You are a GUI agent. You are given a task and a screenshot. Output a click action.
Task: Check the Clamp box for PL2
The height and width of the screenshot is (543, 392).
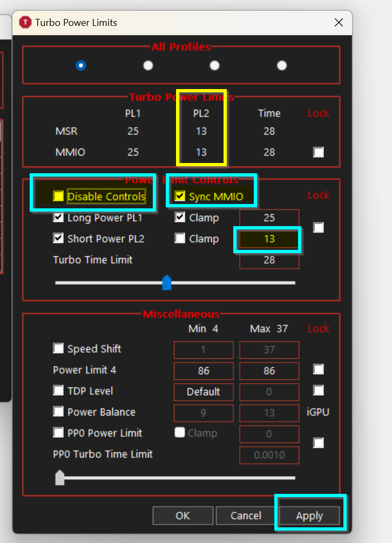point(180,238)
